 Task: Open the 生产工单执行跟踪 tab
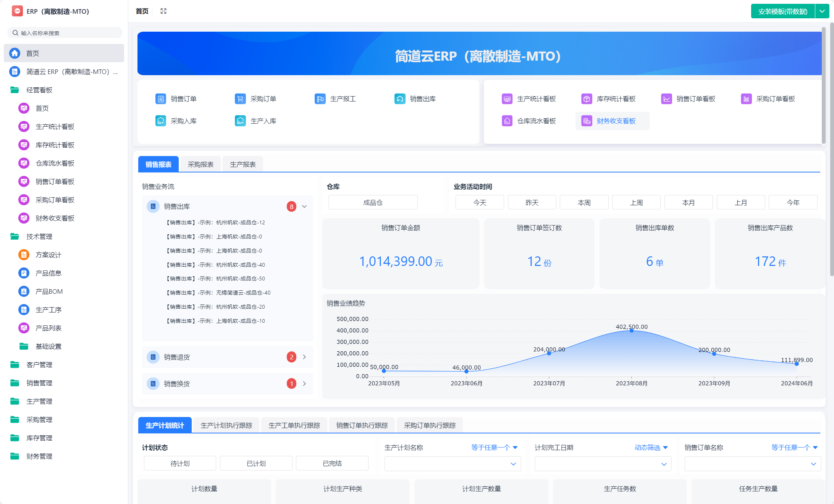pos(294,425)
